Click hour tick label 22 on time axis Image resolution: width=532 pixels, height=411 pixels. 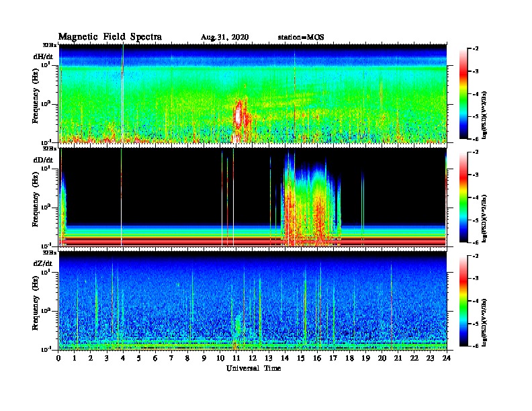(x=414, y=358)
